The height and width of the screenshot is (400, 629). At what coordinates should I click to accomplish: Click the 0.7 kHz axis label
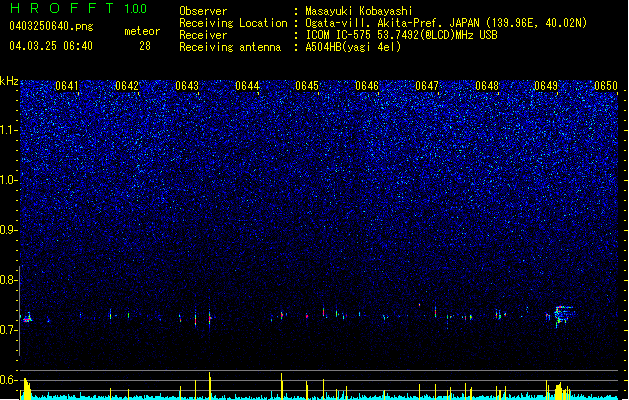[x=9, y=330]
